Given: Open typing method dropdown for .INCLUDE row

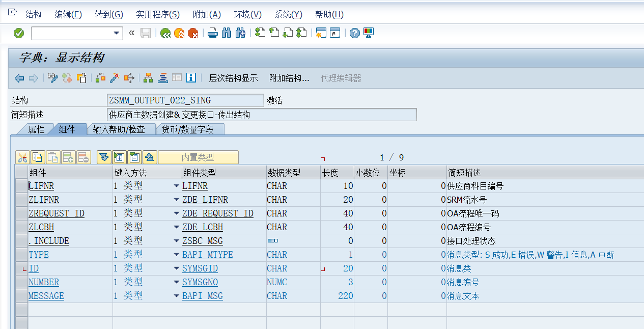Looking at the screenshot, I should [x=176, y=241].
